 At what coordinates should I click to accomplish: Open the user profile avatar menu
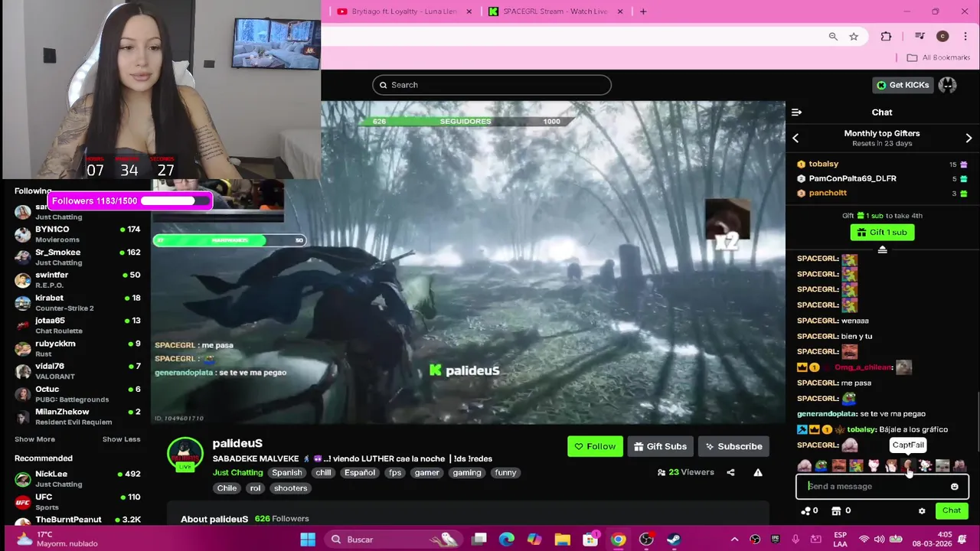click(948, 85)
